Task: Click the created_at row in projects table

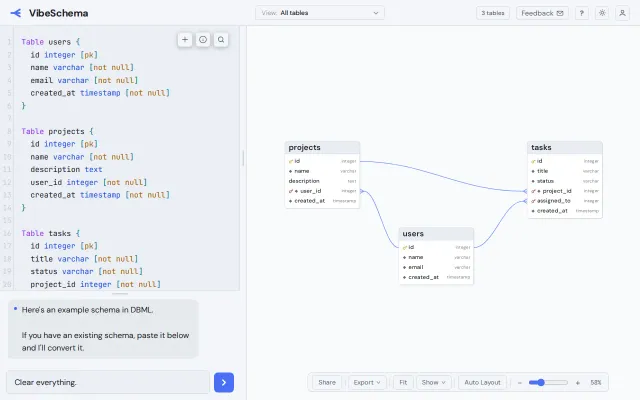Action: click(322, 201)
